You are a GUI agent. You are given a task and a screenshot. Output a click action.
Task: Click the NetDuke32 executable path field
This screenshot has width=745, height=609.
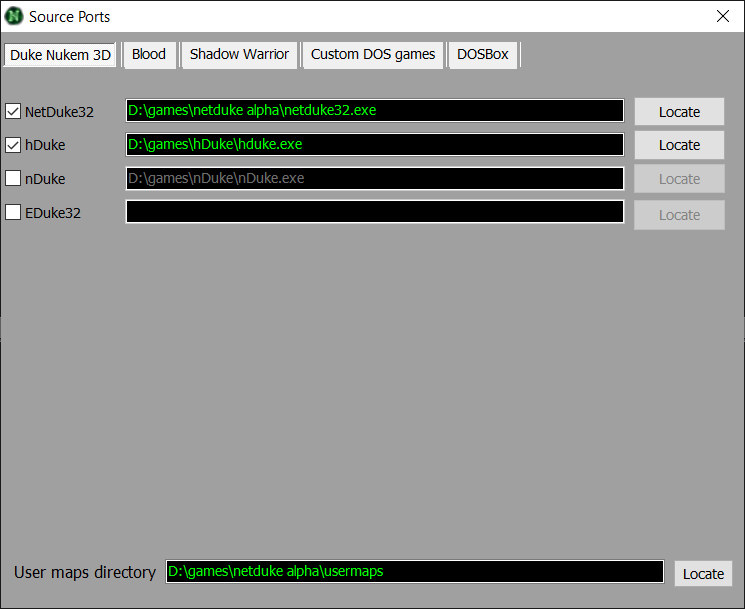(375, 111)
